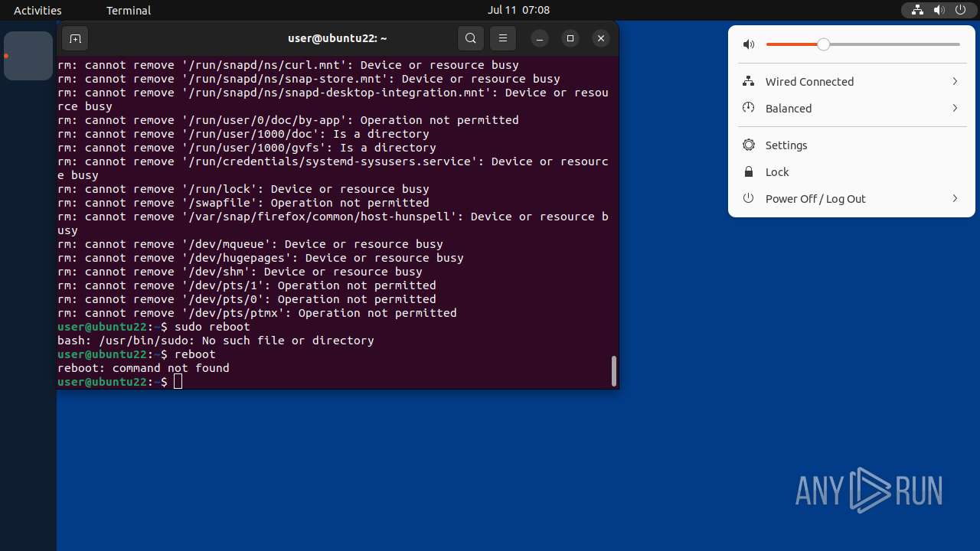Expand the Wired Connected submenu arrow
This screenshot has width=980, height=551.
(955, 81)
